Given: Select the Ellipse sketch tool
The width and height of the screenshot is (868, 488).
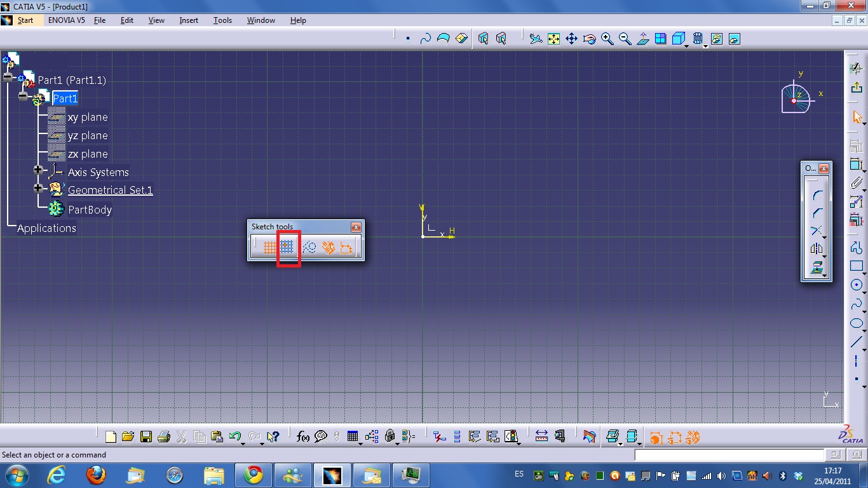Looking at the screenshot, I should coord(857,323).
